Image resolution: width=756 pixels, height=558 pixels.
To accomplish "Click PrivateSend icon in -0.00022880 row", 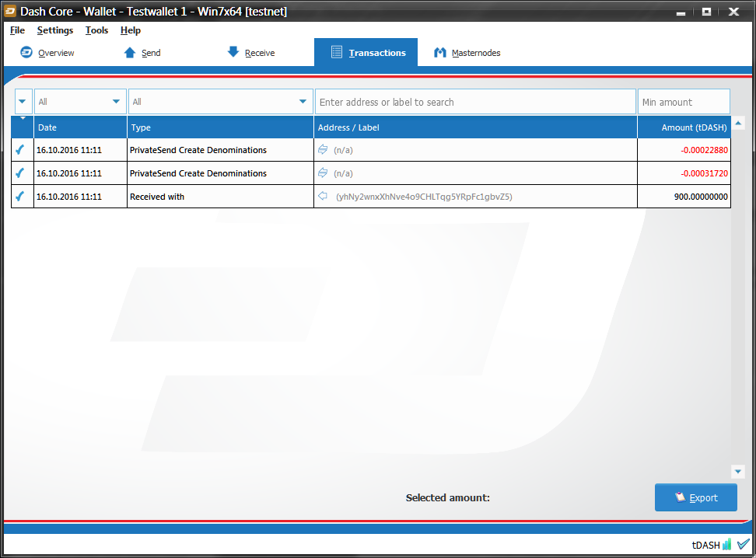I will coord(323,150).
